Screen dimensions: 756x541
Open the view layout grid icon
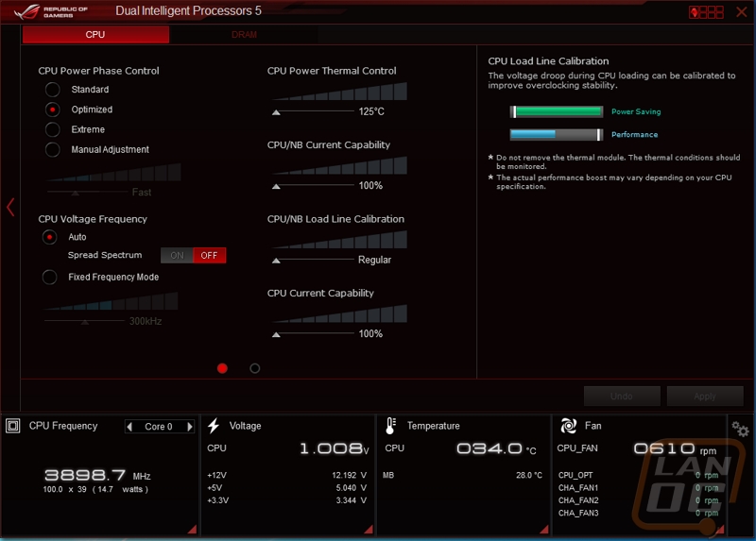point(706,12)
